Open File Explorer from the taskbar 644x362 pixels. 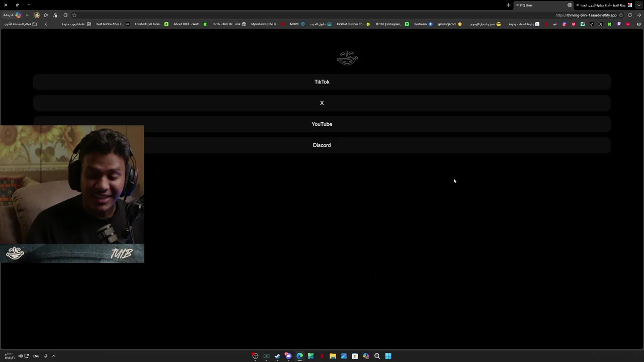(333, 356)
